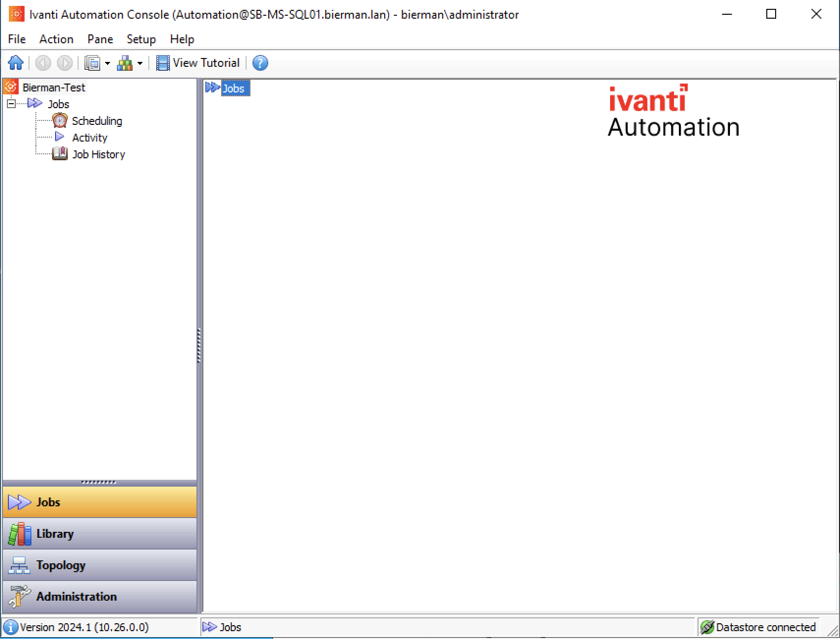Switch to the Library navigation pane
The width and height of the screenshot is (840, 639).
tap(100, 533)
